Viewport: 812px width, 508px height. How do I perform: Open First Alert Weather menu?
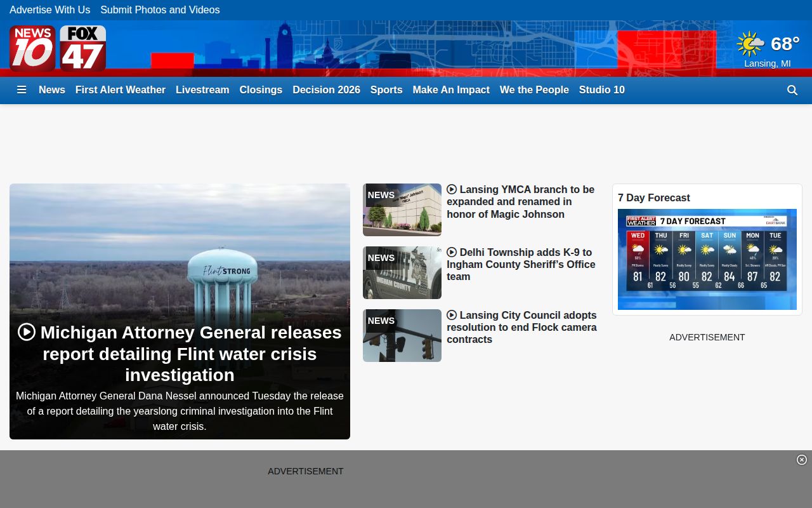pyautogui.click(x=121, y=90)
